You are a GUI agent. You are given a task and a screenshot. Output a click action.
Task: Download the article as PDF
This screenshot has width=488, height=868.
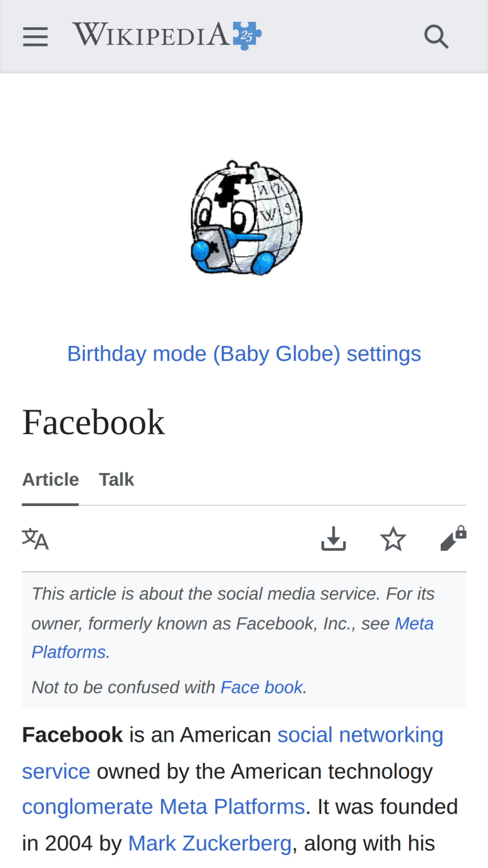(333, 539)
